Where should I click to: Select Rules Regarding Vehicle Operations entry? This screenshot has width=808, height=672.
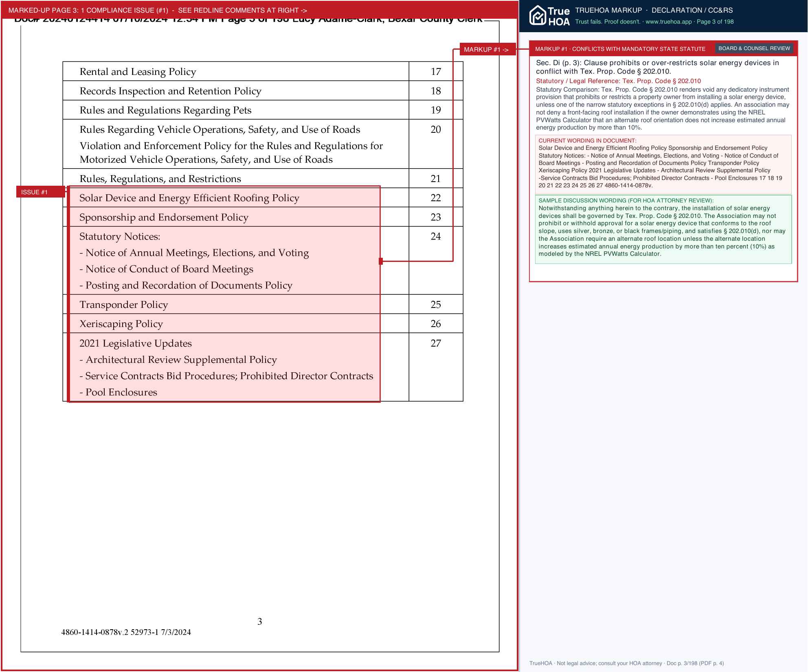[220, 130]
